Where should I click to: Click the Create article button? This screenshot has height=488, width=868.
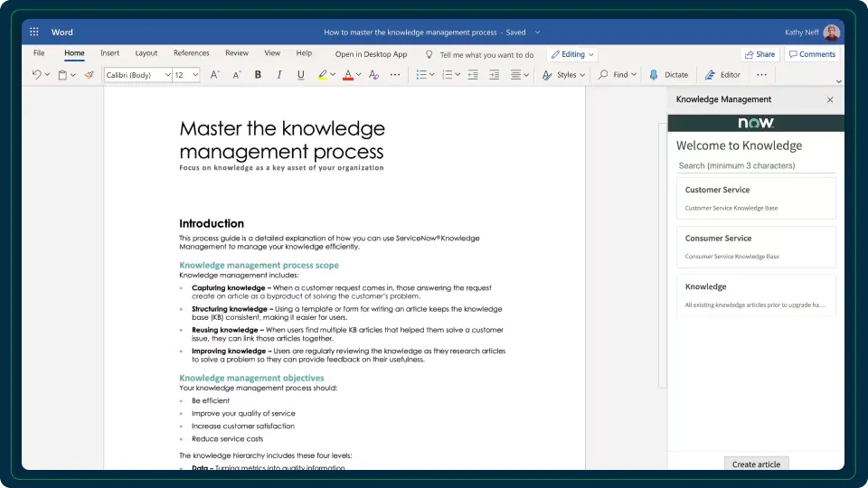click(756, 464)
